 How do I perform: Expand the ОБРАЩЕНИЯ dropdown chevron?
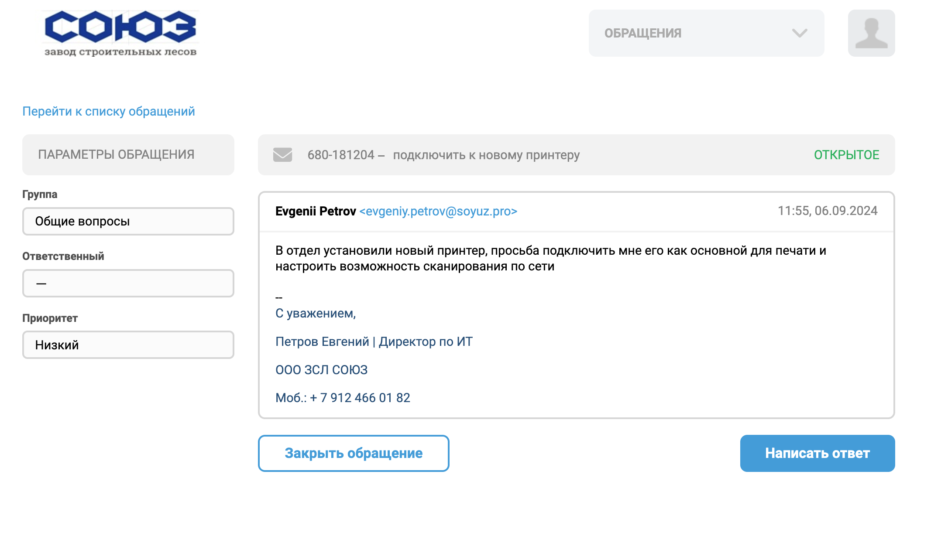tap(800, 33)
